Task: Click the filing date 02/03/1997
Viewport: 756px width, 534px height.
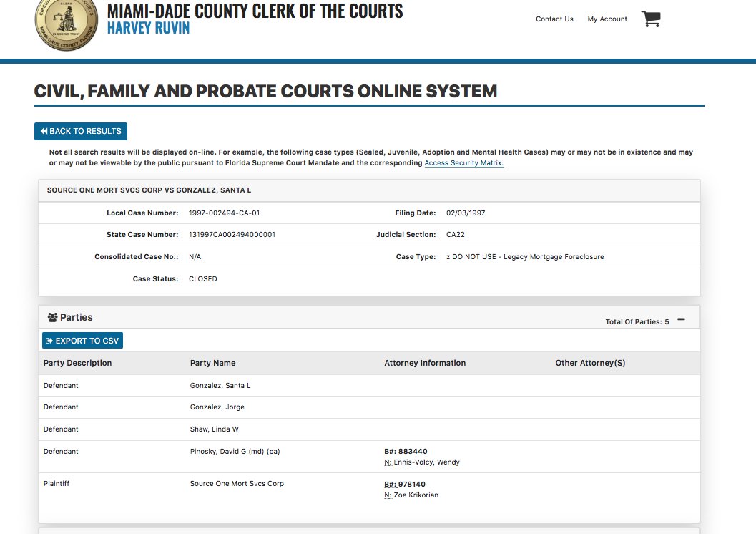Action: [466, 213]
